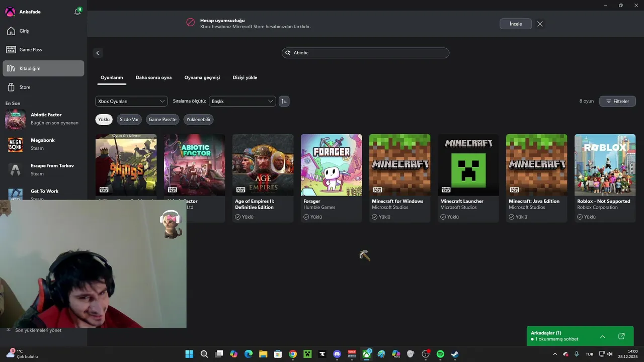Click the account mismatch warning icon
The width and height of the screenshot is (644, 362).
[190, 22]
